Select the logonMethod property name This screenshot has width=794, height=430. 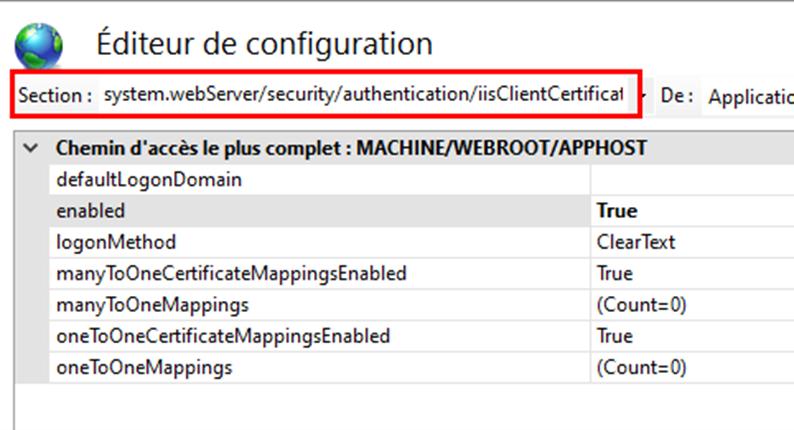[x=116, y=242]
